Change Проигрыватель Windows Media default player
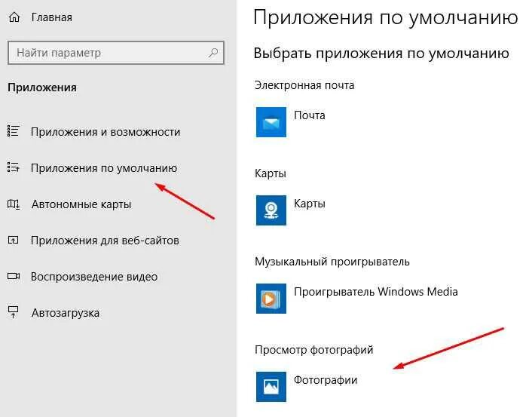Screen dimensions: 532x417 tap(376, 292)
